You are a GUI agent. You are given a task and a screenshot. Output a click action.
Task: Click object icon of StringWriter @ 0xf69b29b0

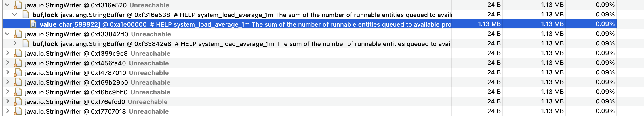tap(18, 82)
